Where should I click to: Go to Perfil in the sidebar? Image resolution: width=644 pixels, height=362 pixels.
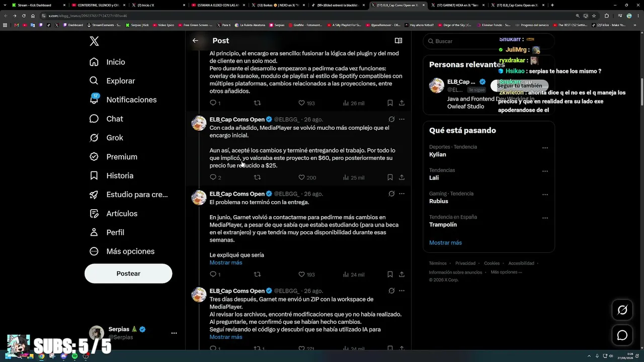[x=107, y=232]
